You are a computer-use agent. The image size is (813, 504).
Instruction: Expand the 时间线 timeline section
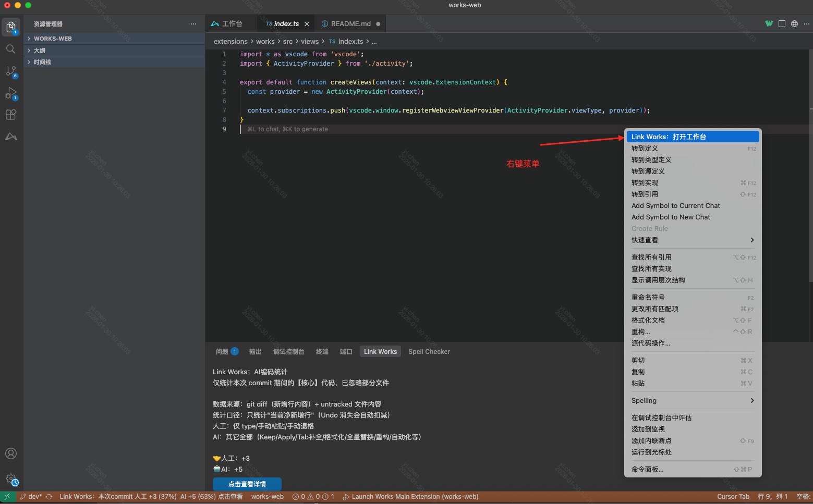click(x=42, y=62)
